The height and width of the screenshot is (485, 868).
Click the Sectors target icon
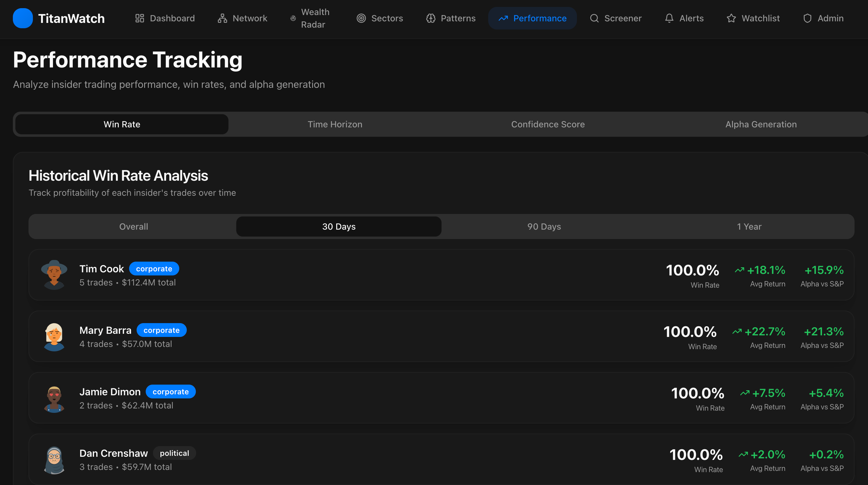(361, 18)
